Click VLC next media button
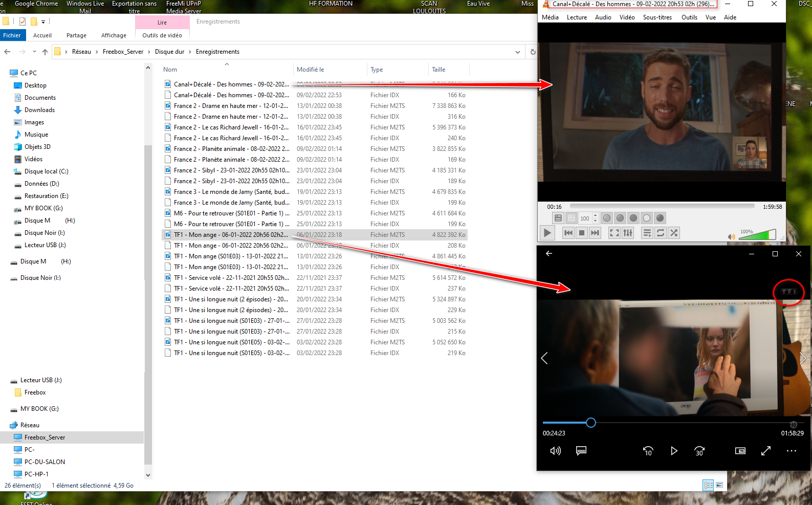Viewport: 812px width, 505px height. (595, 233)
